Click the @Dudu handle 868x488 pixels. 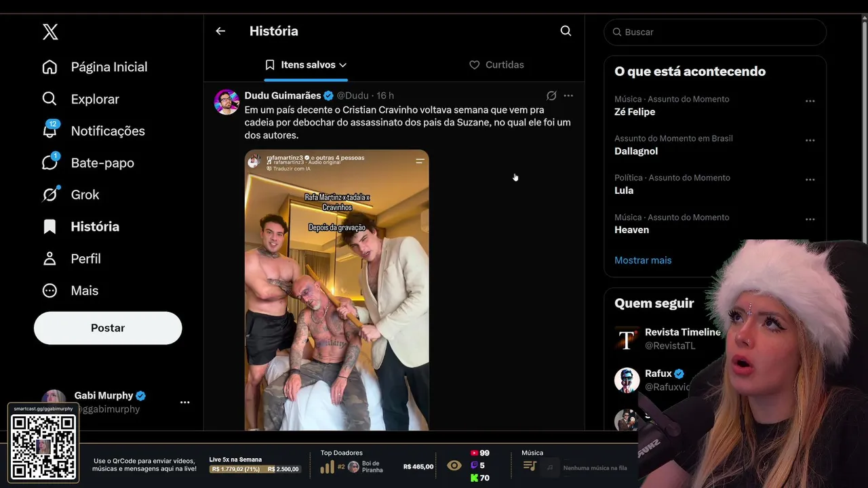point(353,96)
